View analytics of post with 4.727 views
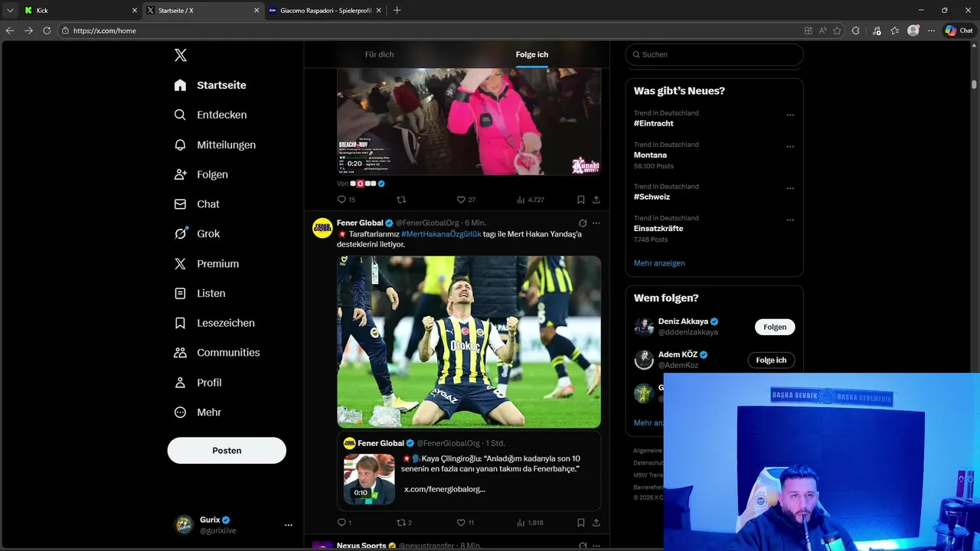980x551 pixels. point(530,200)
